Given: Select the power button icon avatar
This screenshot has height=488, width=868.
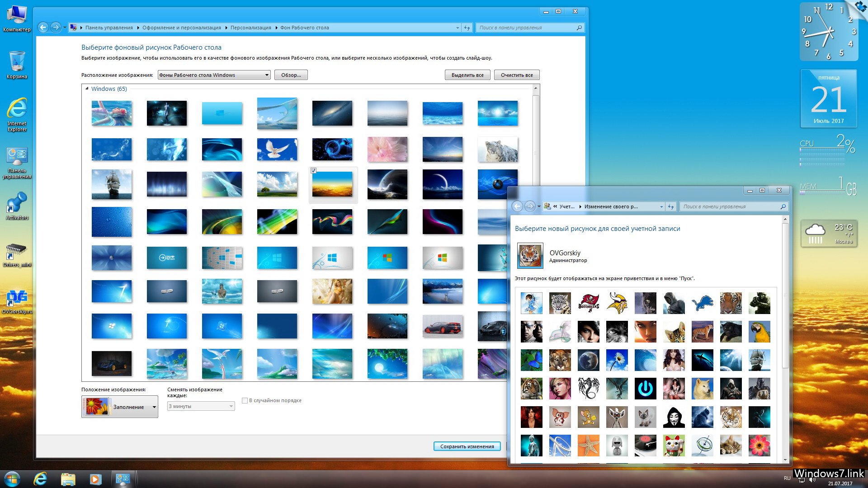Looking at the screenshot, I should [646, 389].
